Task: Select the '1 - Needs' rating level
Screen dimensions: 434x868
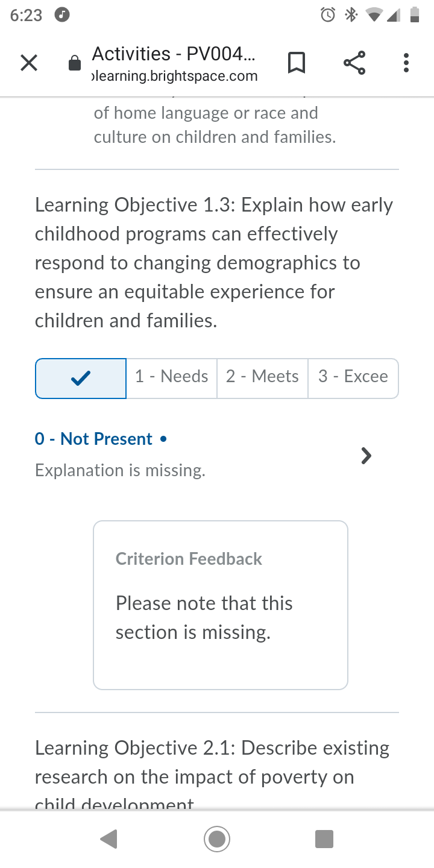Action: pyautogui.click(x=172, y=379)
